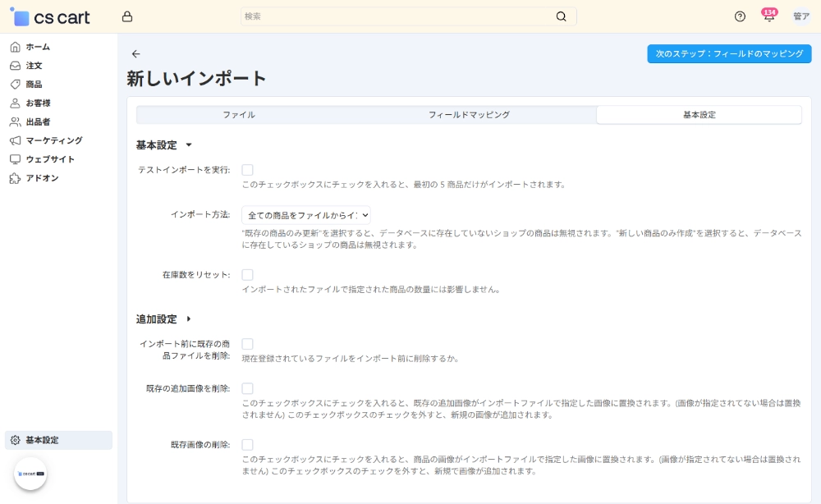Open the インポート方法 dropdown
Viewport: 821px width, 504px height.
click(x=306, y=215)
